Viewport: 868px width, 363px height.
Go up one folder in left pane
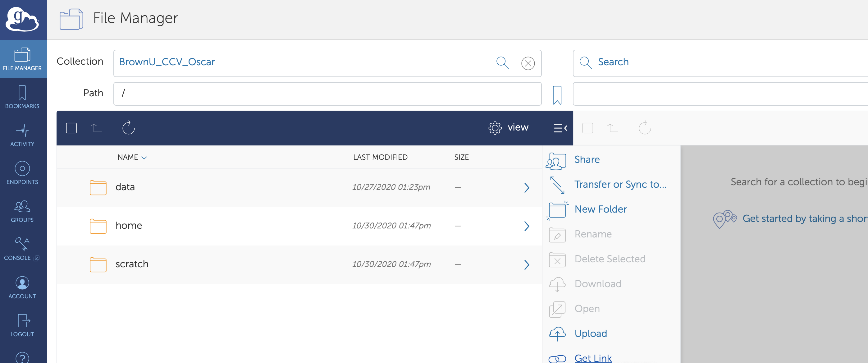point(96,128)
